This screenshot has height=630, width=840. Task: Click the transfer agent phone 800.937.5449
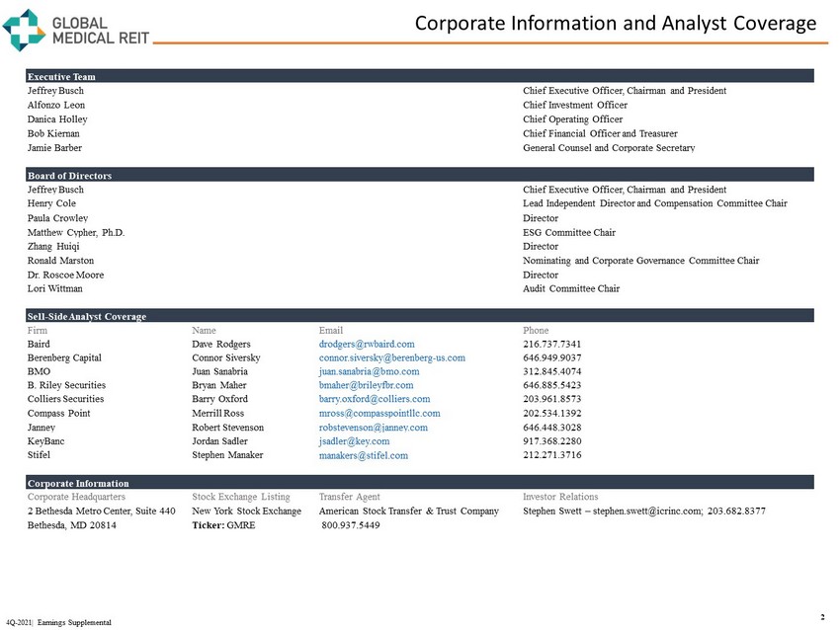coord(352,525)
